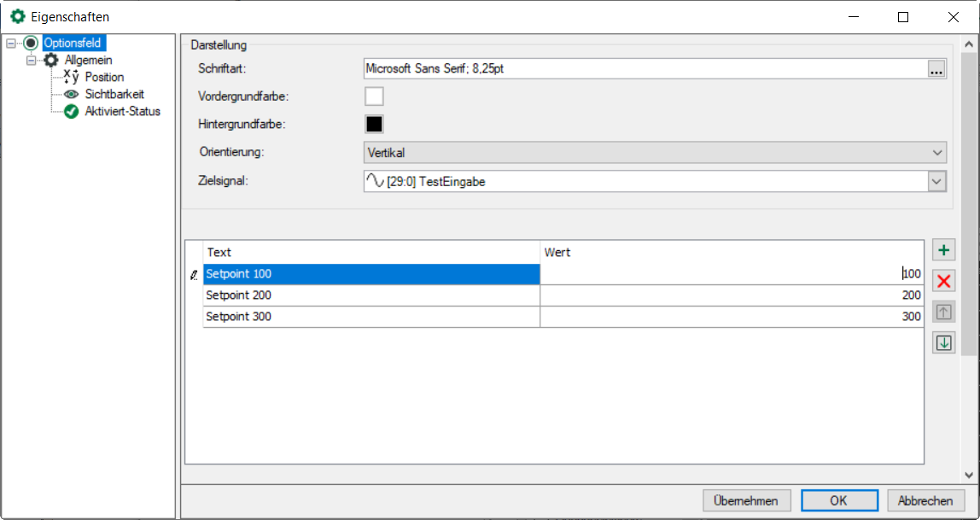Click the Wert column header
Viewport: 980px width, 520px height.
click(732, 252)
